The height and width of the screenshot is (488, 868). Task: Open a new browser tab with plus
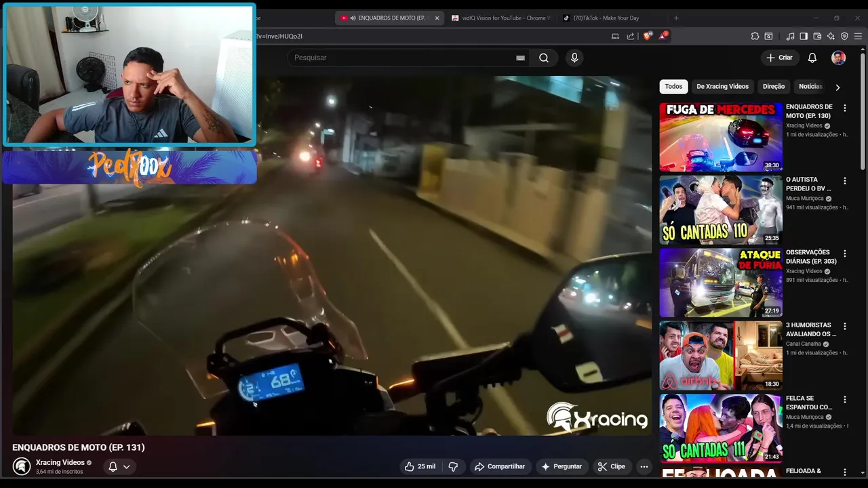[676, 18]
